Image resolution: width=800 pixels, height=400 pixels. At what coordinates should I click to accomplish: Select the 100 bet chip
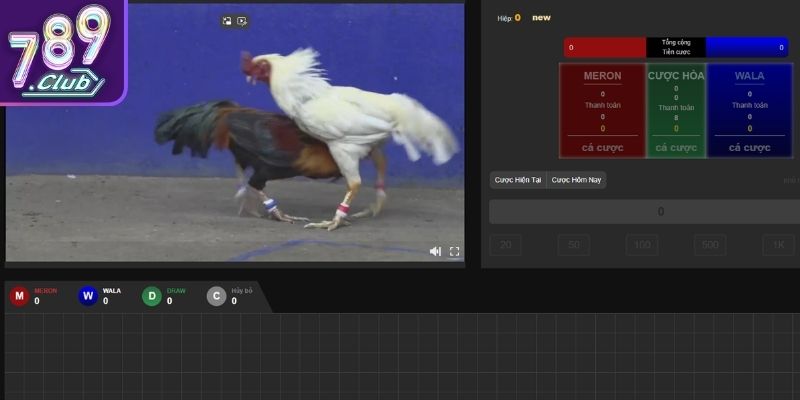coord(642,245)
